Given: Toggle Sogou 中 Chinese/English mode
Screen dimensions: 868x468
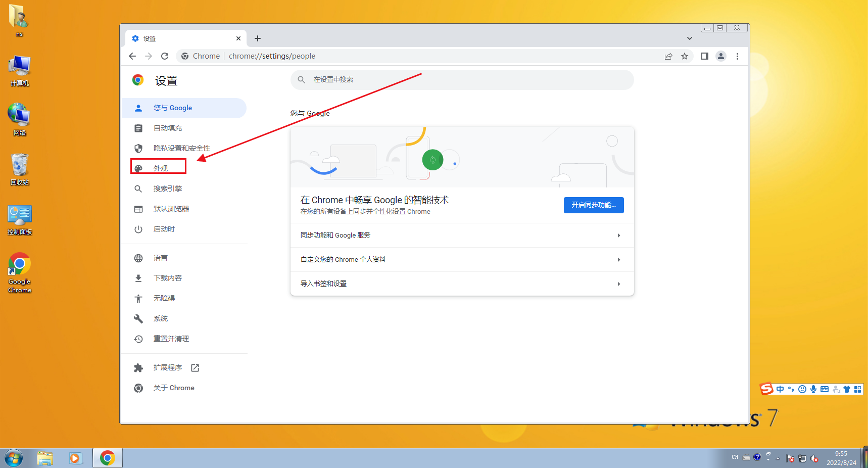Looking at the screenshot, I should (780, 389).
